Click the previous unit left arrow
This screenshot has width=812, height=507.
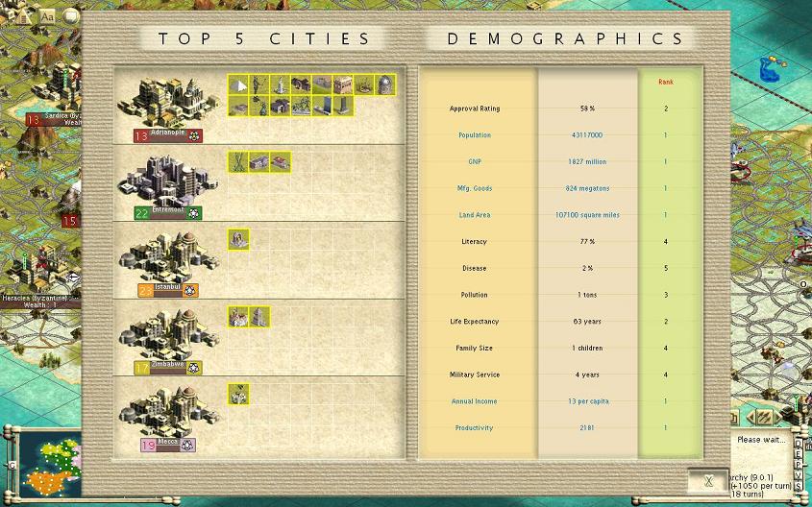pos(750,416)
